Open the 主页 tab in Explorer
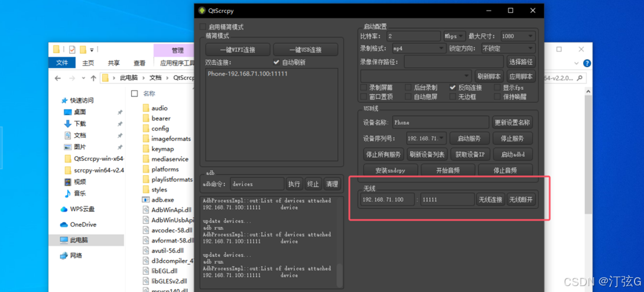The width and height of the screenshot is (644, 292). pyautogui.click(x=88, y=63)
